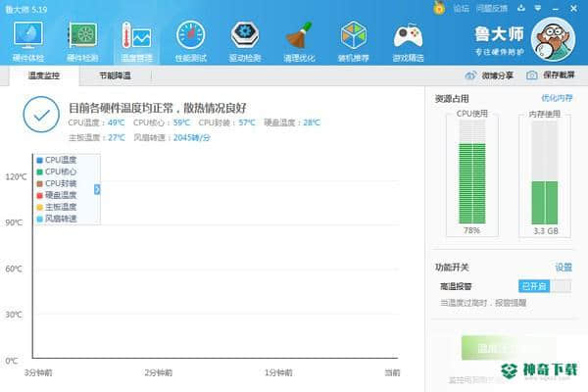Click the 3.3 GB memory label
This screenshot has height=392, width=588.
(x=546, y=231)
